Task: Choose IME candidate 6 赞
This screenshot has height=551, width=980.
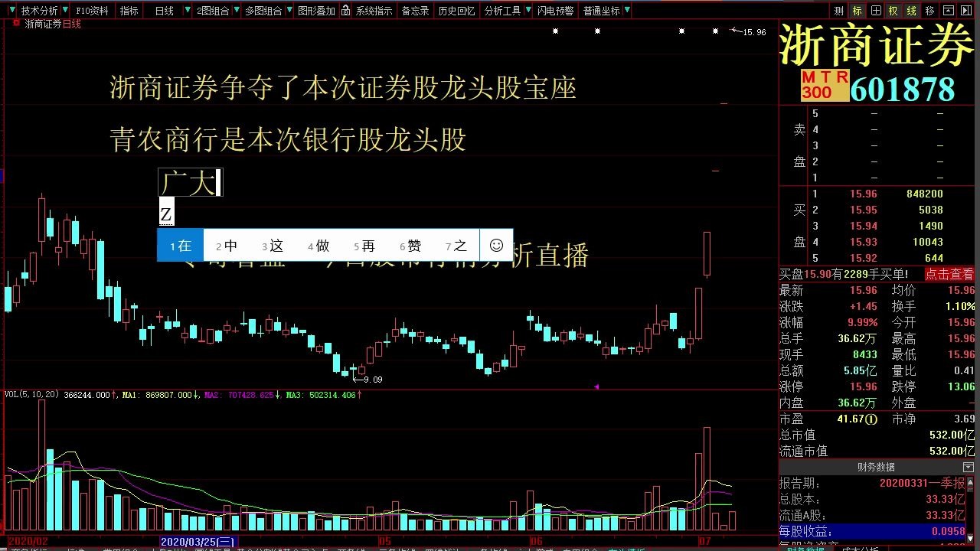Action: point(410,246)
